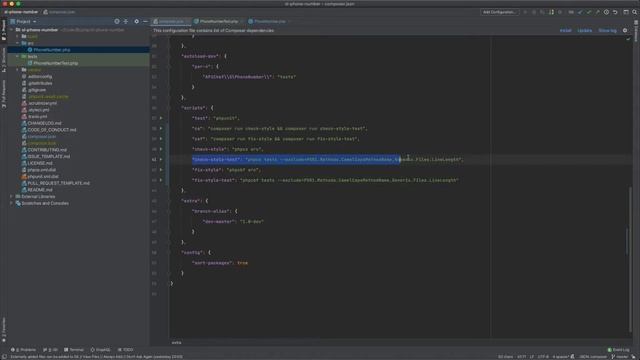
Task: Run the "check-style" script gutter arrow
Action: coord(161,149)
